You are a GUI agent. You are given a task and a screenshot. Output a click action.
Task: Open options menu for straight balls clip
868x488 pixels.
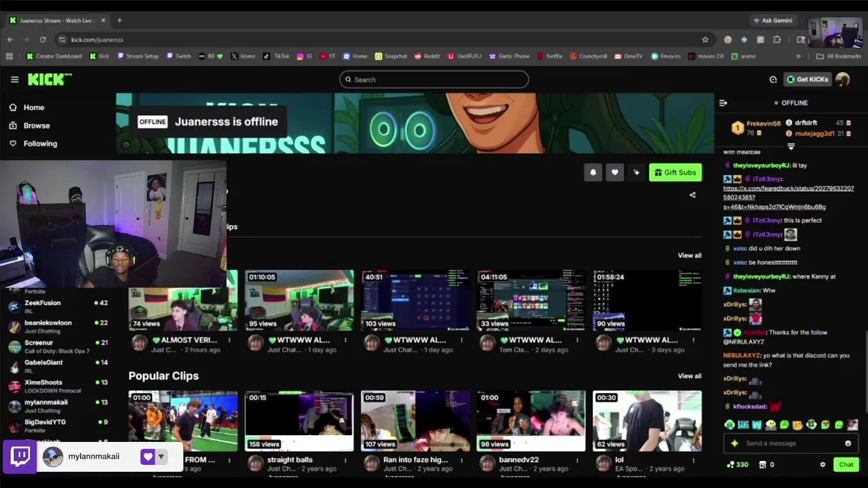345,460
